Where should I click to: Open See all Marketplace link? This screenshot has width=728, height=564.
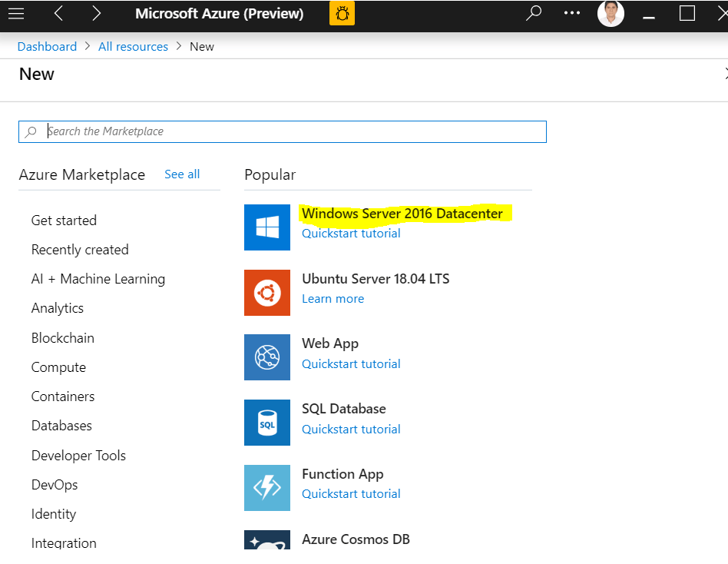182,174
